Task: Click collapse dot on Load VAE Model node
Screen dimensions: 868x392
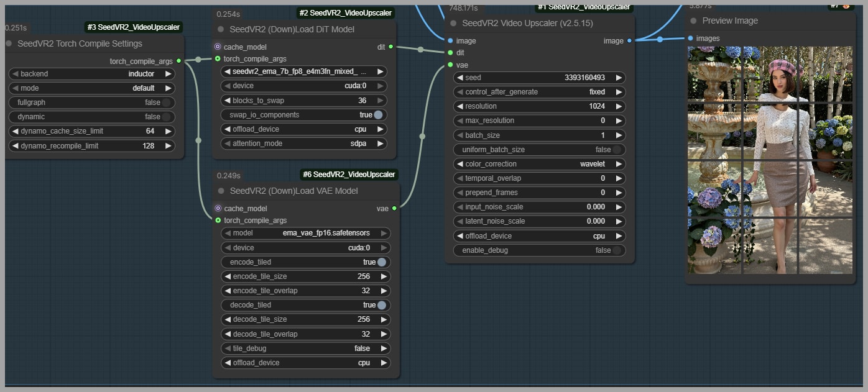Action: click(x=221, y=191)
